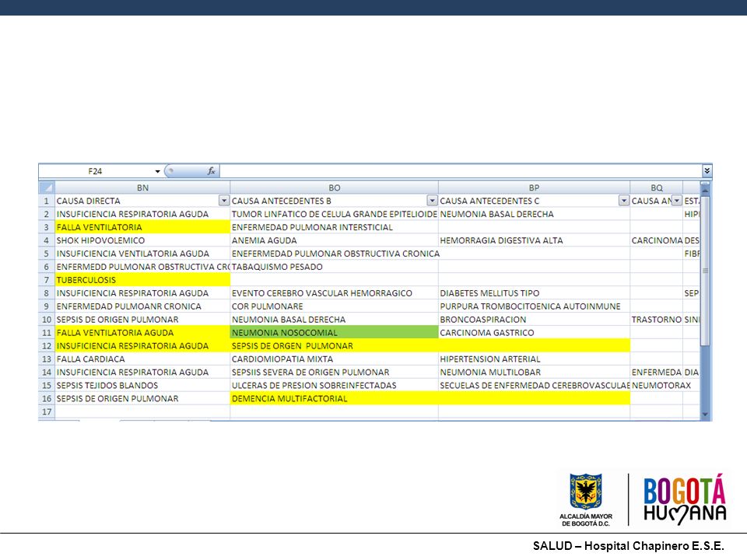
Task: Select cell ANEMIA AGUDA
Action: coord(334,240)
